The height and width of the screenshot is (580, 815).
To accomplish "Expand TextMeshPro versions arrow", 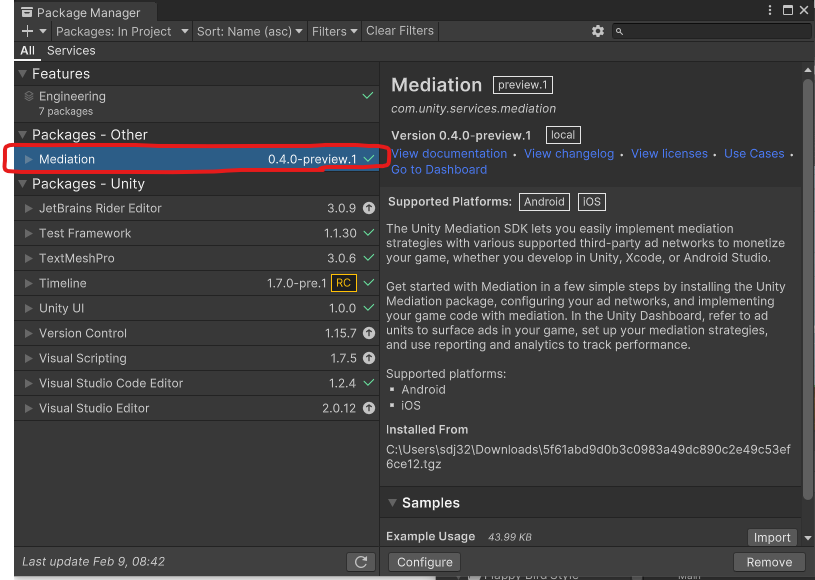I will click(x=29, y=258).
